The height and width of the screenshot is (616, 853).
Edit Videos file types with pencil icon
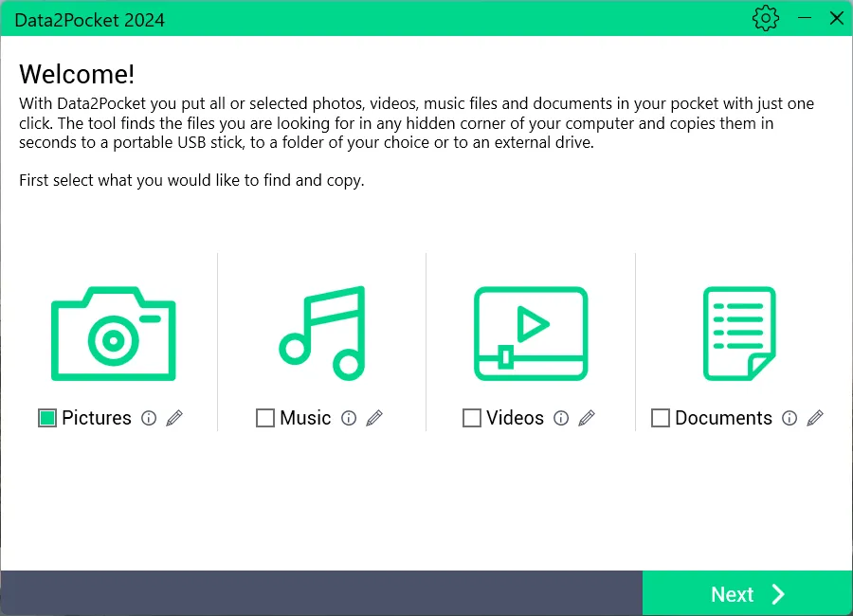point(587,418)
